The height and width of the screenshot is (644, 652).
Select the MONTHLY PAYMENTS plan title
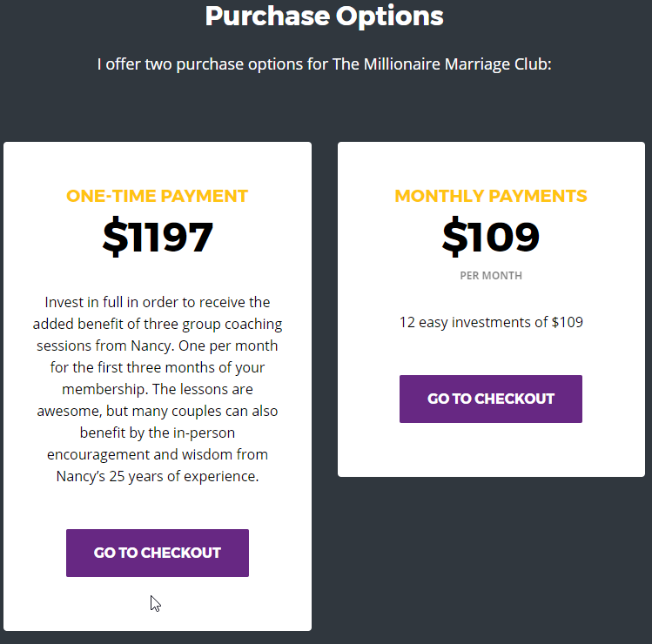point(491,196)
